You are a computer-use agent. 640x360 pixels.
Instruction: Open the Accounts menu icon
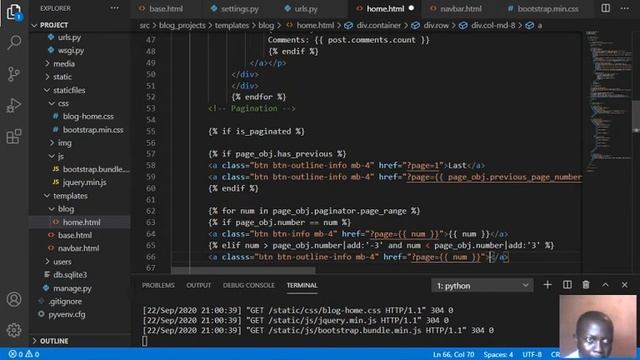14,299
